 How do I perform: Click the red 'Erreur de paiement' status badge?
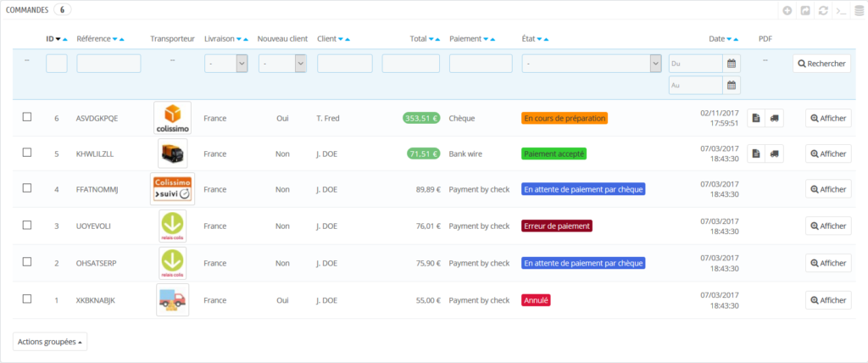[x=556, y=226]
